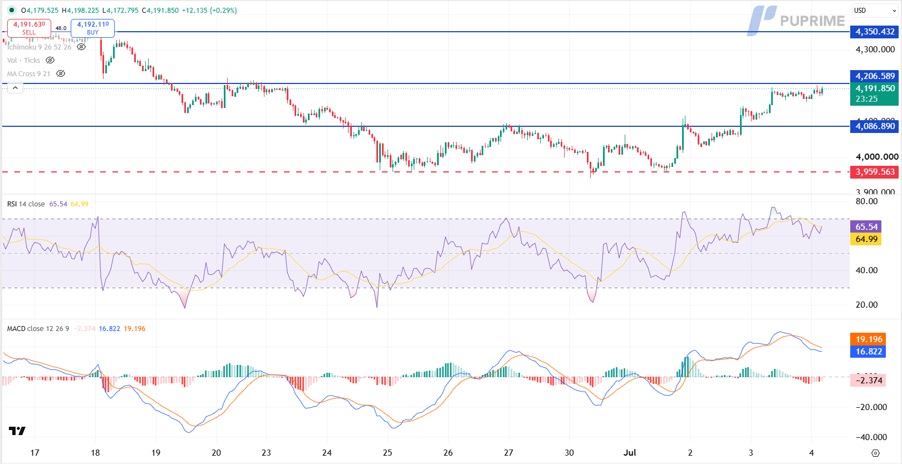This screenshot has height=464, width=902.
Task: Click the close value C4,191.850 in the header
Action: pyautogui.click(x=162, y=10)
